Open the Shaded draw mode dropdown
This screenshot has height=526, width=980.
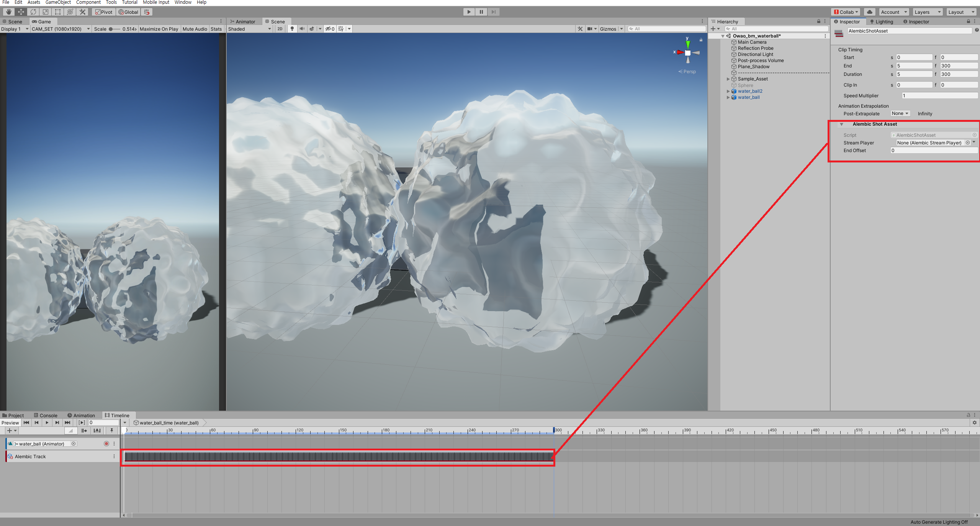tap(249, 29)
